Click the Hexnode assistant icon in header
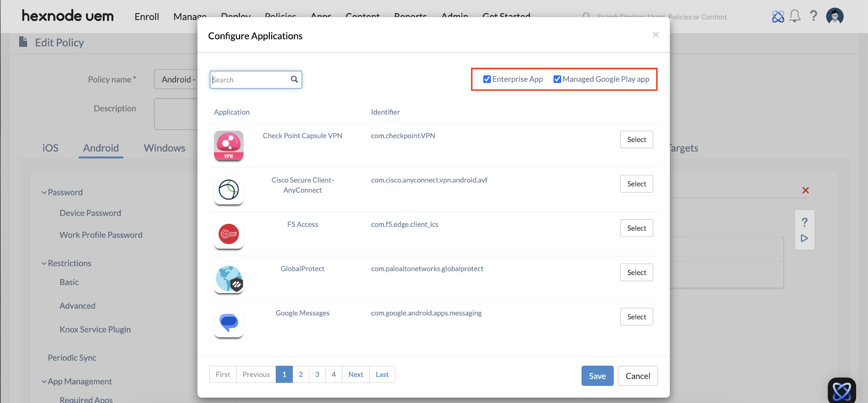The image size is (868, 403). point(778,16)
